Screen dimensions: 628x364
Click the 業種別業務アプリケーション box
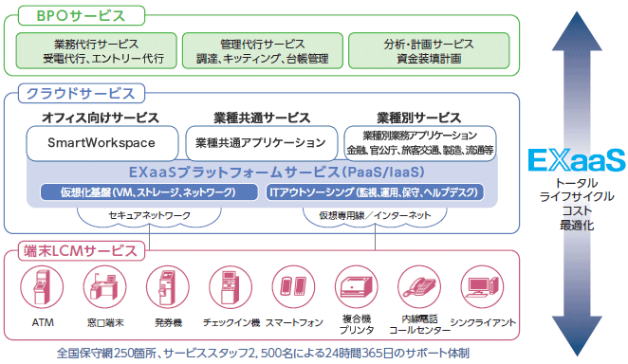point(420,143)
